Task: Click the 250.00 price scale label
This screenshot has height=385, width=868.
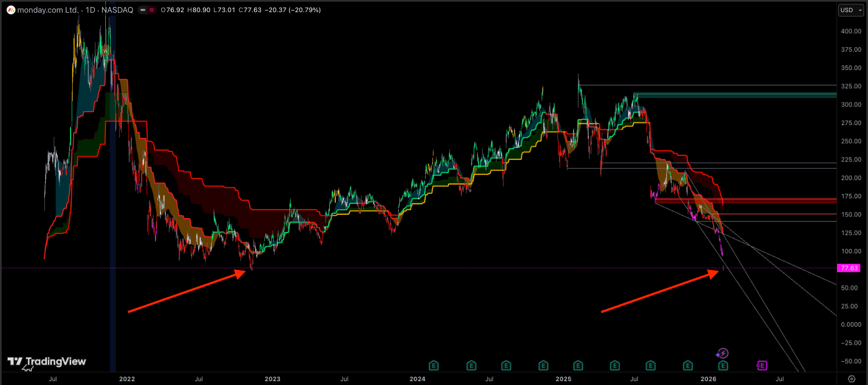Action: [851, 141]
